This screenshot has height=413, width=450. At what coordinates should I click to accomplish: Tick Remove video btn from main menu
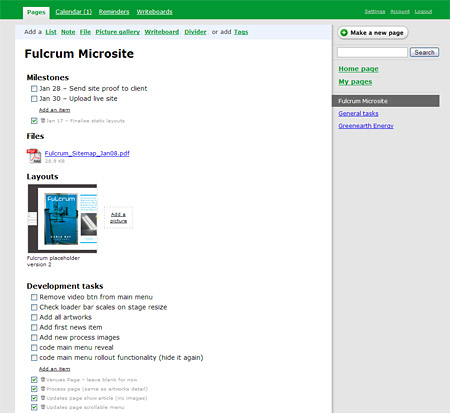coord(34,297)
